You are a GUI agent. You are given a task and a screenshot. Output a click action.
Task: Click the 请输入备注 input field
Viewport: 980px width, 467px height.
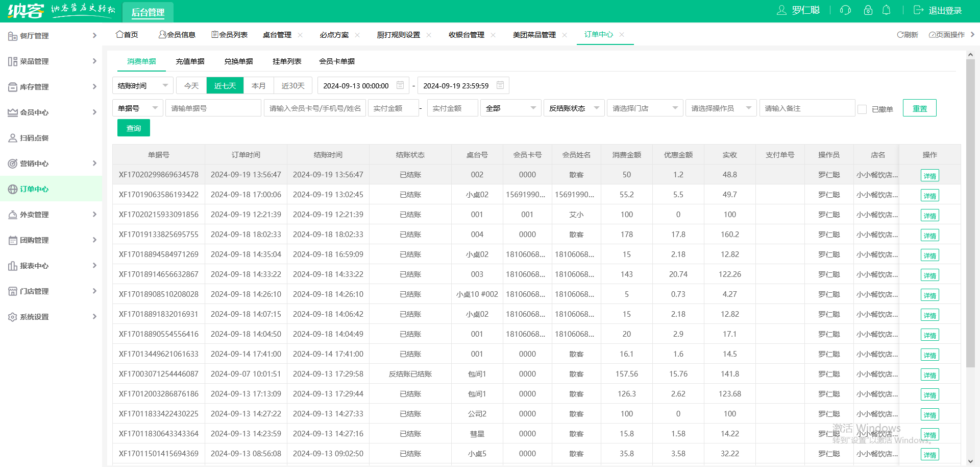point(806,108)
